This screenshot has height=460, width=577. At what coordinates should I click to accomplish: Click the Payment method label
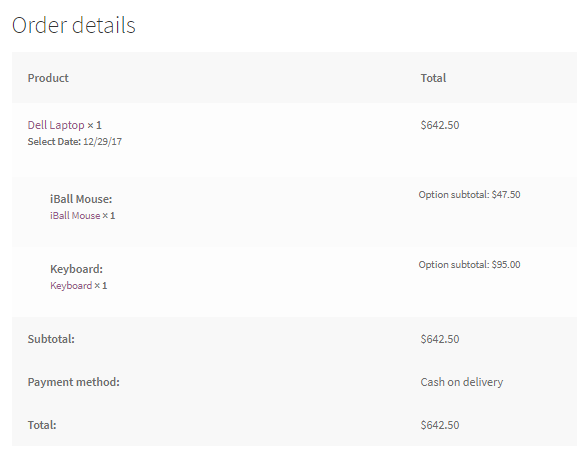click(74, 382)
